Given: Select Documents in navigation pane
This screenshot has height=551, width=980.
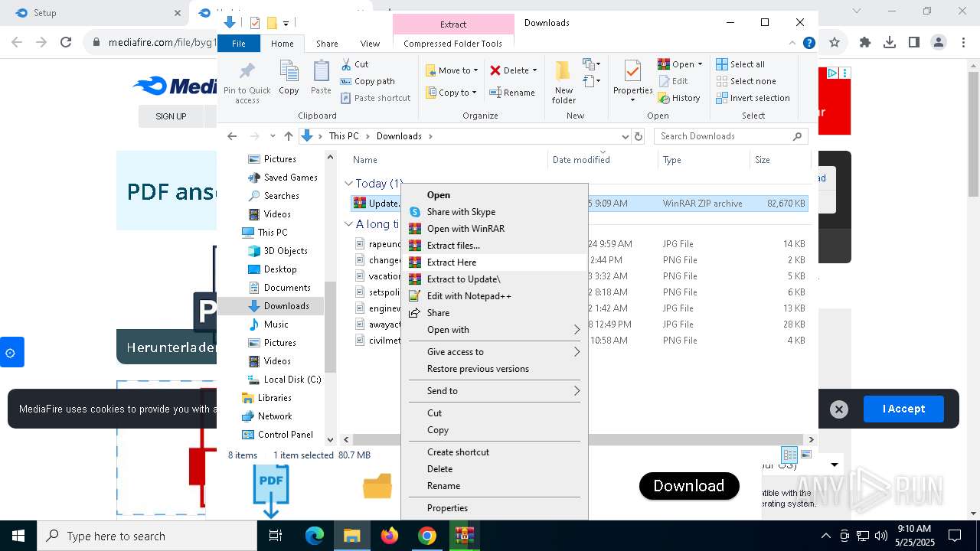Looking at the screenshot, I should [287, 288].
